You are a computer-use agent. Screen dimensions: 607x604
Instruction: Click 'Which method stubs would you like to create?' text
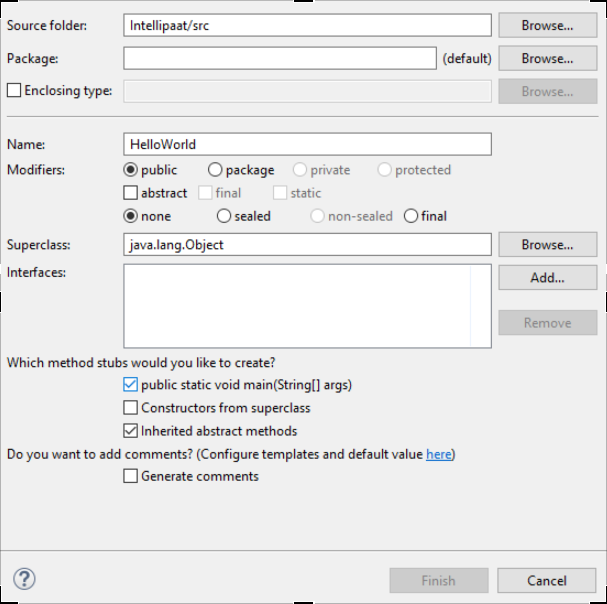point(141,362)
